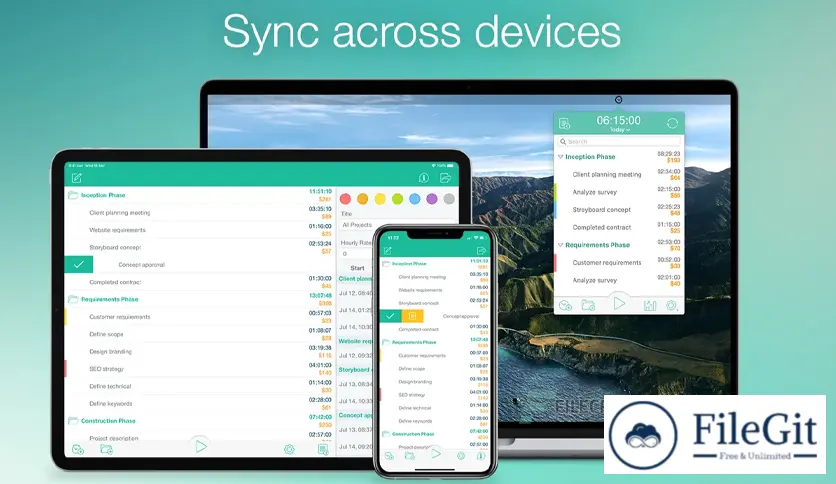This screenshot has width=836, height=484.
Task: Start the timer with the iPad play button
Action: [201, 446]
